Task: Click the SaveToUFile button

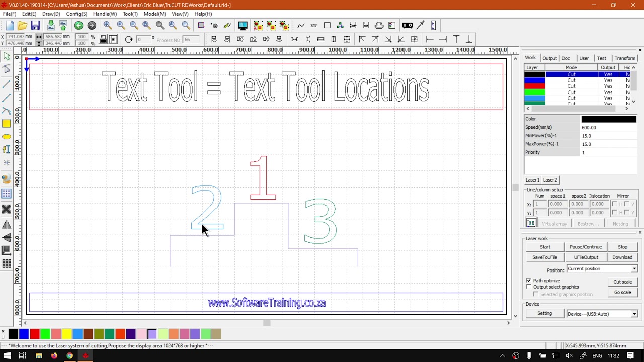Action: coord(545,257)
